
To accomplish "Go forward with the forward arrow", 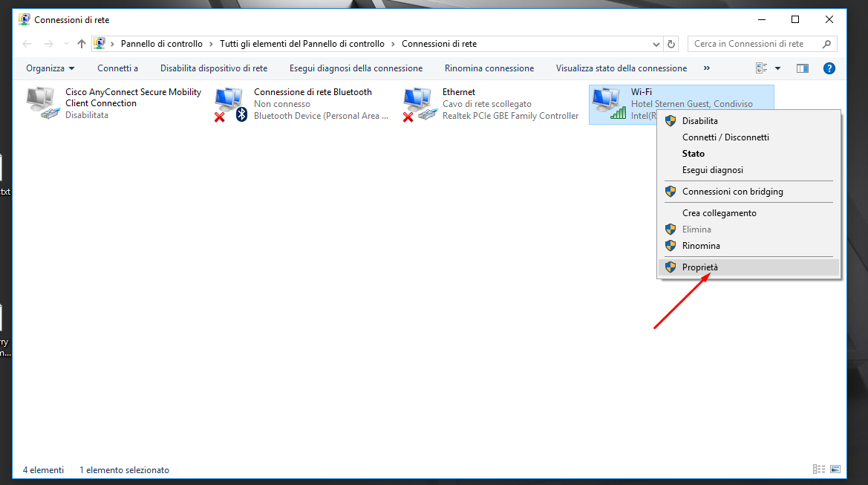I will (x=49, y=44).
